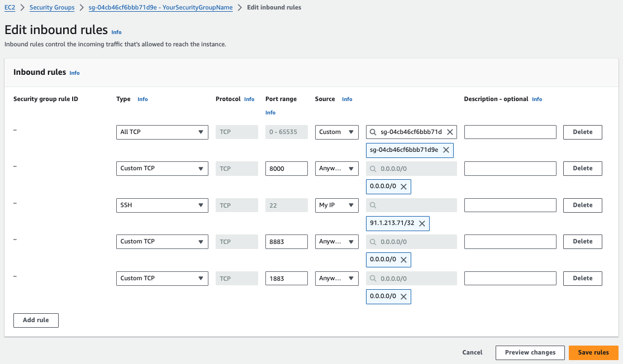Open Info link beside Edit inbound rules

[116, 32]
